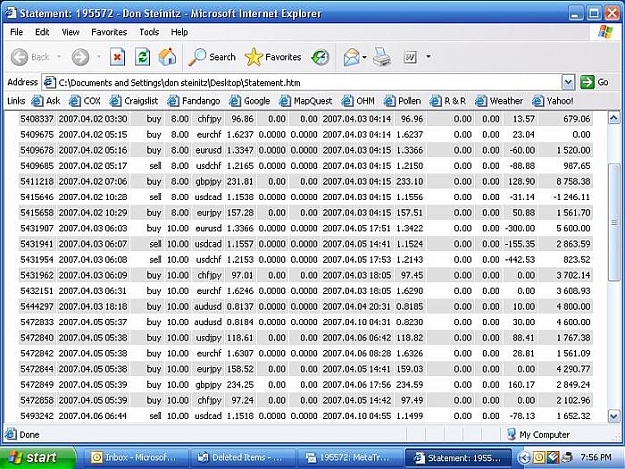This screenshot has width=625, height=469.
Task: Open the View menu
Action: point(70,32)
